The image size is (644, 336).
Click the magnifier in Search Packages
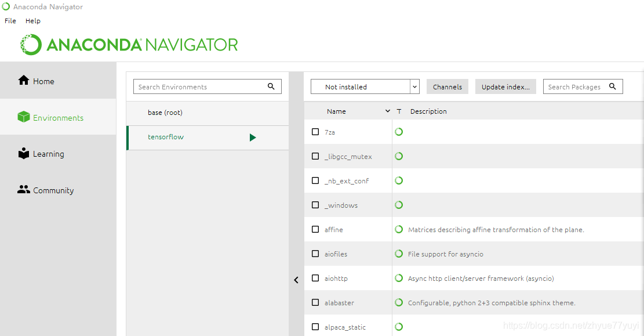[x=612, y=86]
